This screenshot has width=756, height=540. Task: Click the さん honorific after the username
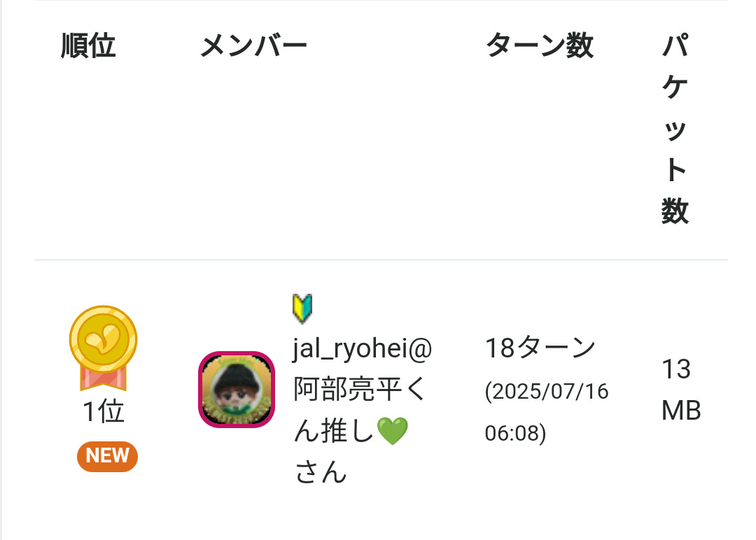click(321, 474)
